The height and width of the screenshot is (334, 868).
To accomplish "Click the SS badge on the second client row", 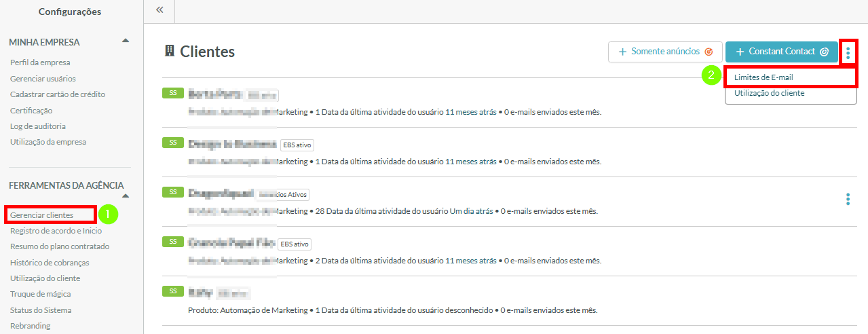I will click(x=173, y=143).
